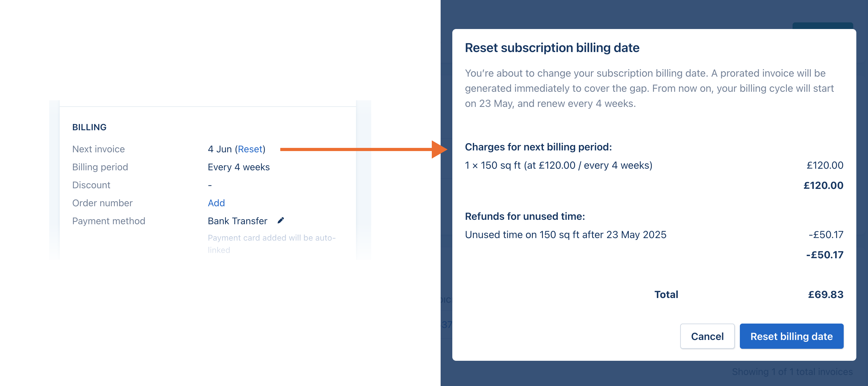The width and height of the screenshot is (868, 386).
Task: Click the pencil edit icon beside Bank Transfer
Action: (x=280, y=220)
